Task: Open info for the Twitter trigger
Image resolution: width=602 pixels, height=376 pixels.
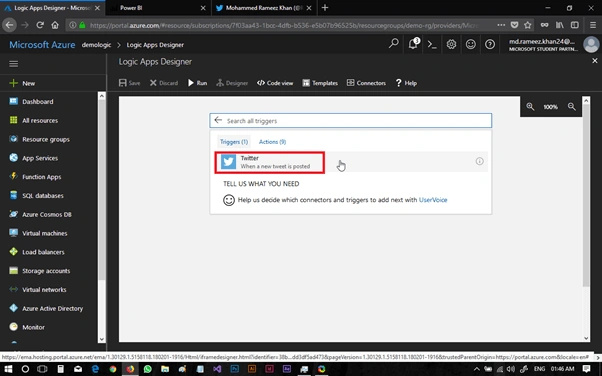Action: [480, 161]
